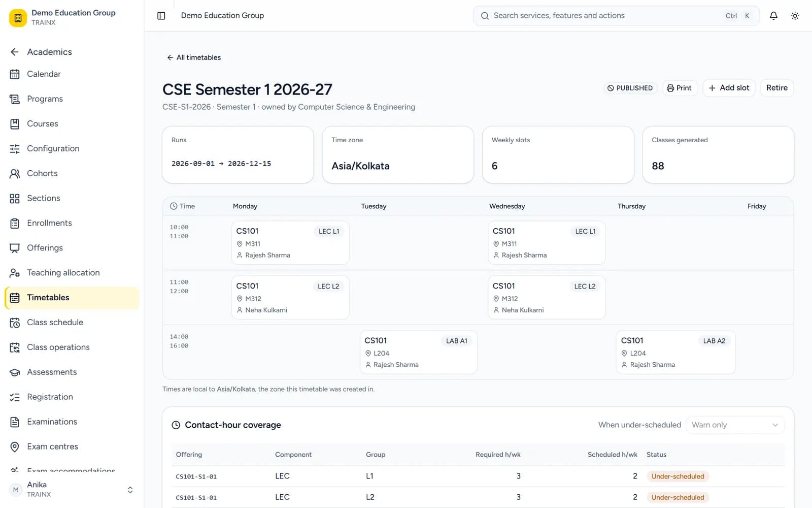Select Registration in the sidebar

(x=72, y=397)
